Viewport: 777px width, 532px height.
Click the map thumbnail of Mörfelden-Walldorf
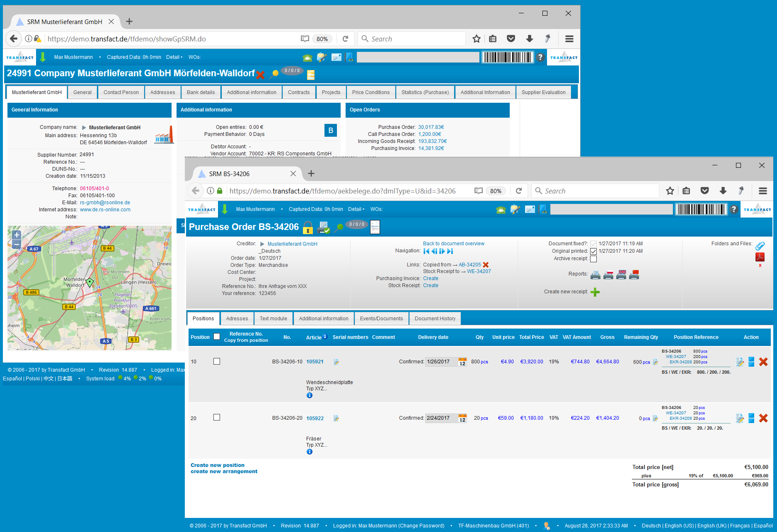90,288
